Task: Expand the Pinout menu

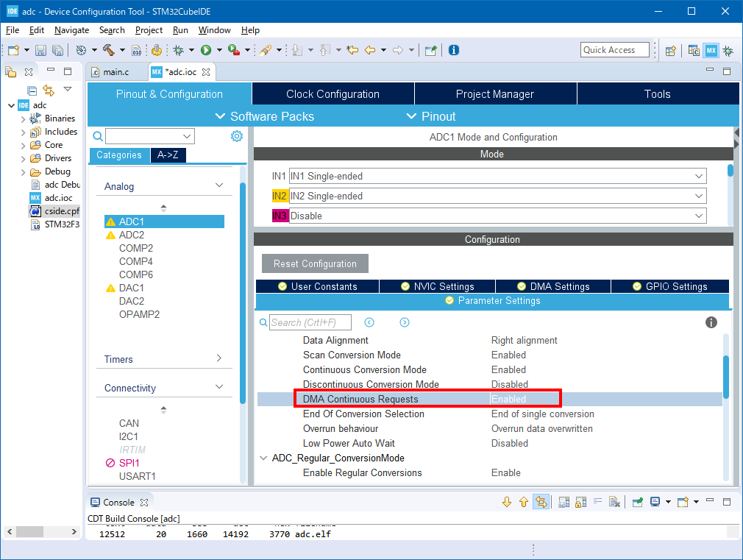Action: pyautogui.click(x=431, y=116)
